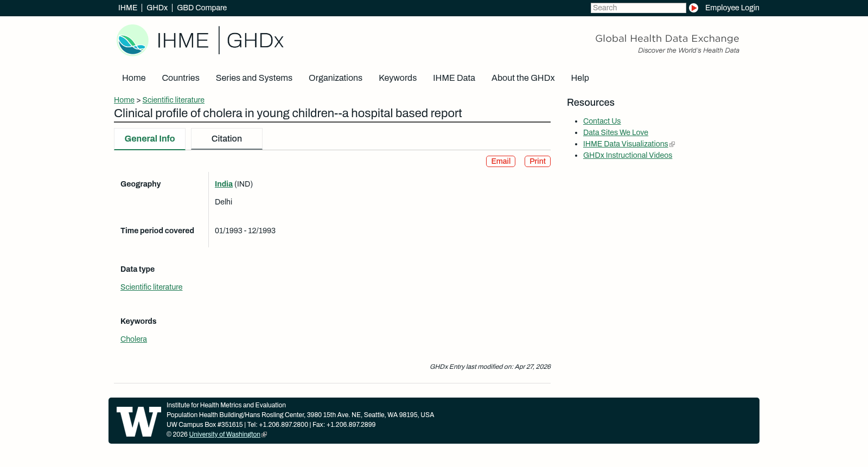Click the Delhi geography text

(x=224, y=202)
